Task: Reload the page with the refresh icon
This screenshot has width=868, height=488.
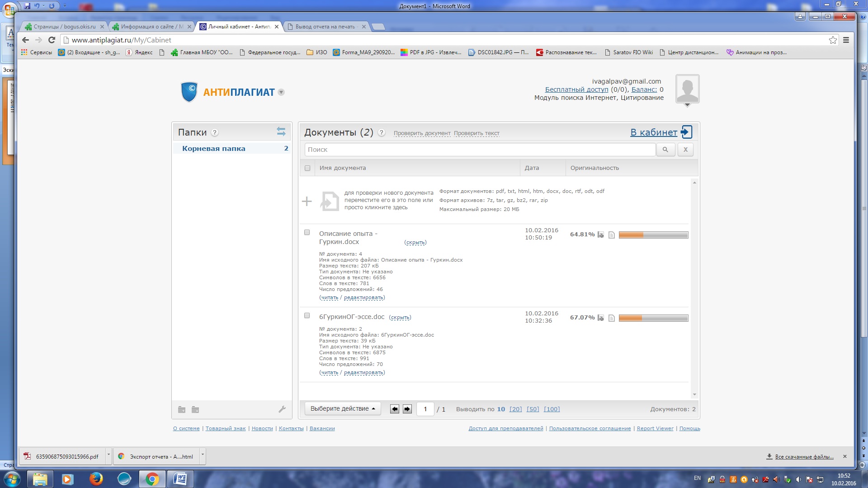Action: point(52,40)
